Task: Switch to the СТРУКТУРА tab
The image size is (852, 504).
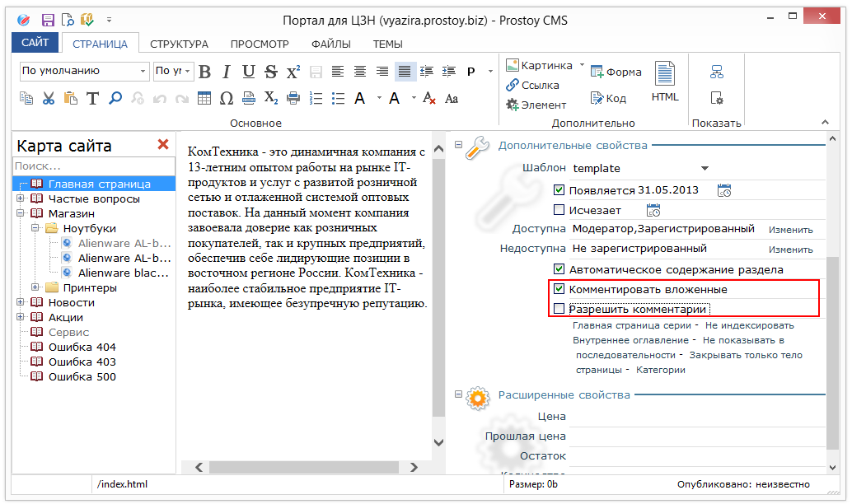Action: [x=179, y=44]
